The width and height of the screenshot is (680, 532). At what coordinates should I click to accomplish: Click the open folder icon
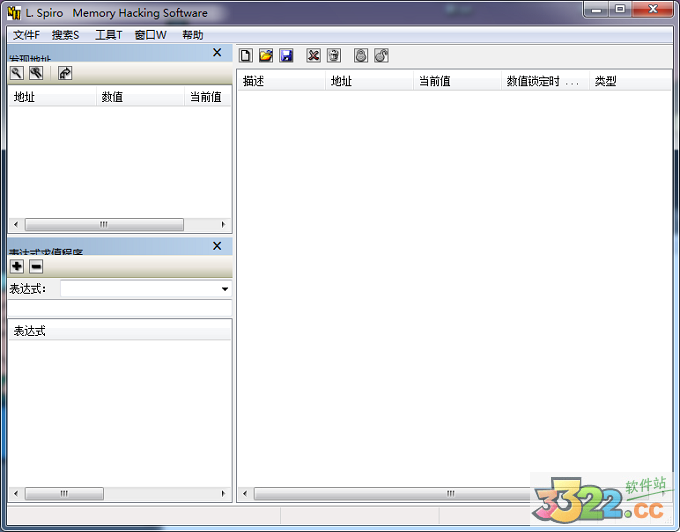(266, 56)
